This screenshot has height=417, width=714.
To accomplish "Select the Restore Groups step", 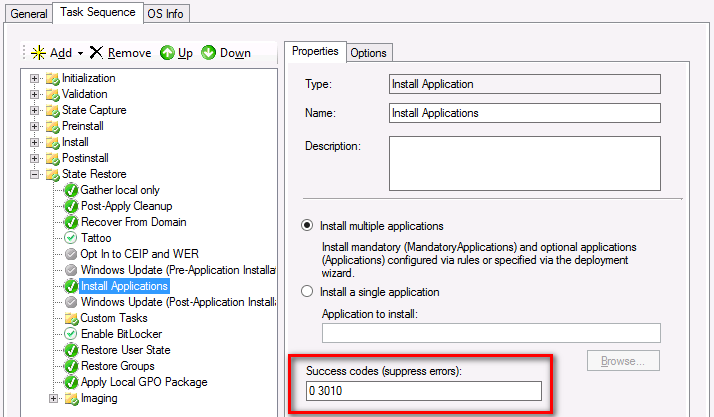I will click(x=117, y=366).
